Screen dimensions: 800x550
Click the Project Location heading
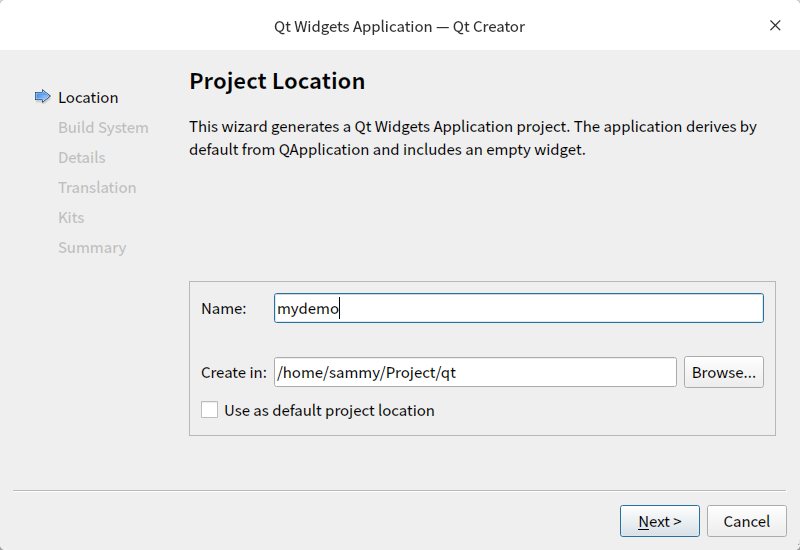point(277,81)
